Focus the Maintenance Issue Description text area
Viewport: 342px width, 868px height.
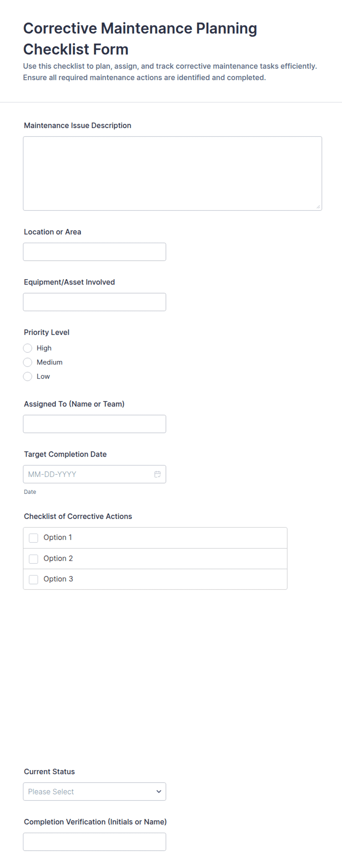[172, 173]
